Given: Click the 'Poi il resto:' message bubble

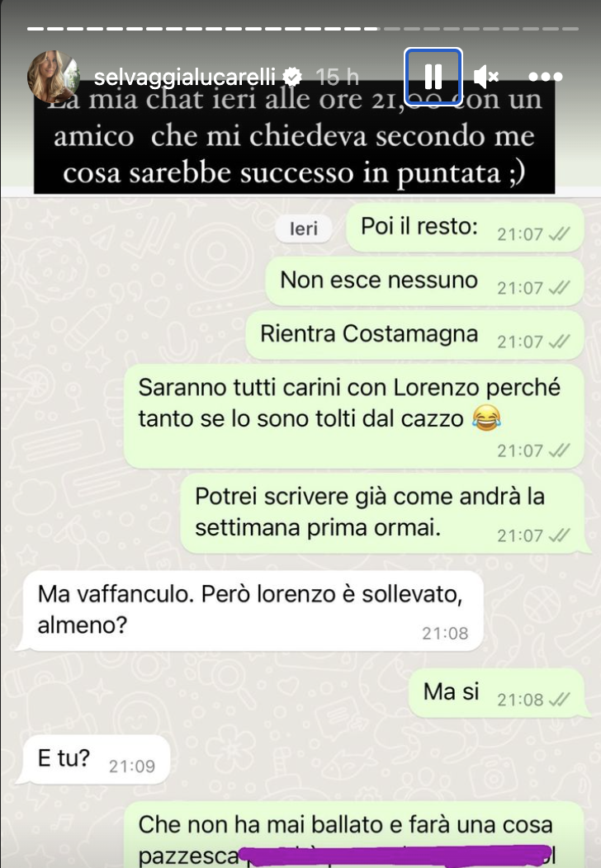Looking at the screenshot, I should click(x=465, y=228).
